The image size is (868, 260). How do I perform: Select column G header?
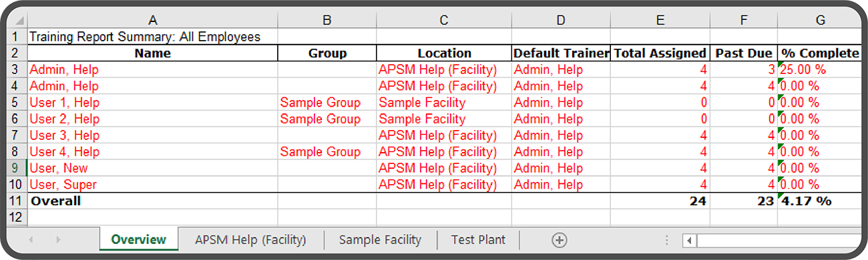[820, 21]
